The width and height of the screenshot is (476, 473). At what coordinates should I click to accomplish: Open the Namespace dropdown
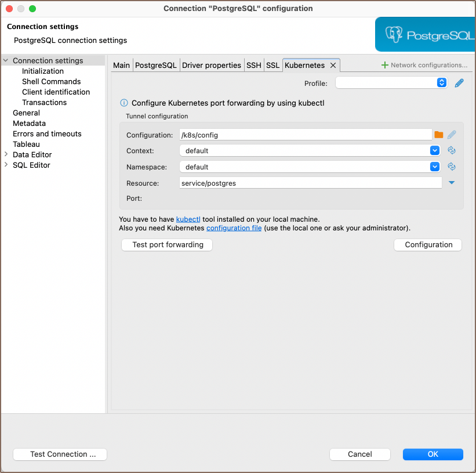(435, 167)
